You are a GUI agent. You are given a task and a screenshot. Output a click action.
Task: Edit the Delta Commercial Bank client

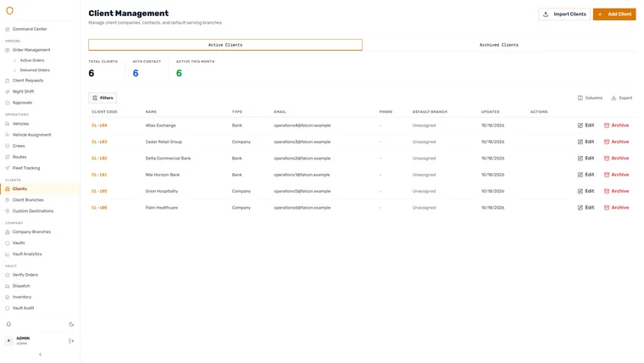tap(586, 159)
